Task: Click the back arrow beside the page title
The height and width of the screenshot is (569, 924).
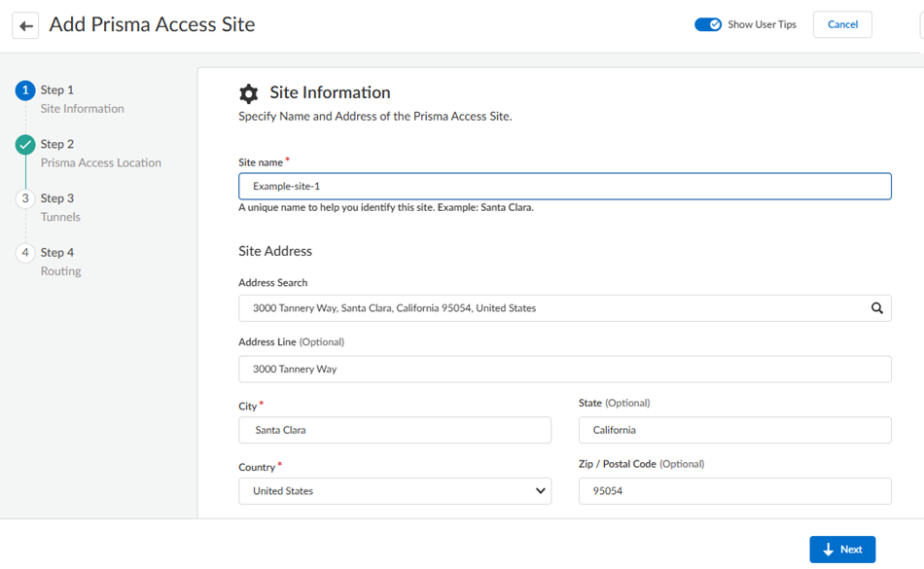Action: [25, 25]
